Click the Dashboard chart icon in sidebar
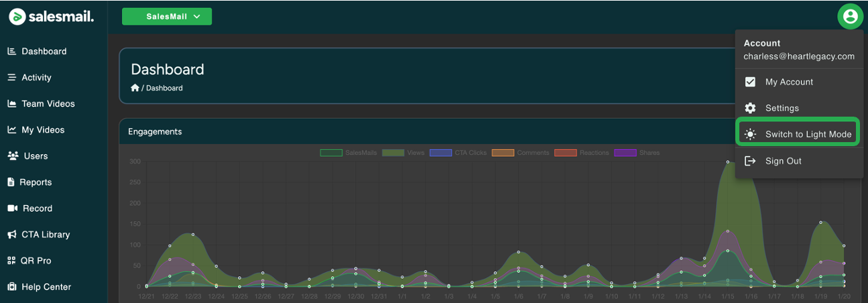This screenshot has width=868, height=303. coord(11,52)
